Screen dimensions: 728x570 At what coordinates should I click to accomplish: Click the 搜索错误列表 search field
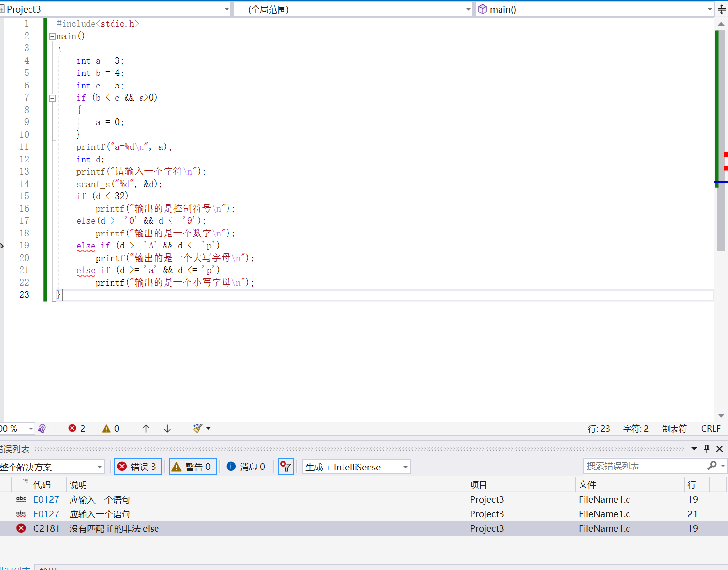(x=645, y=466)
